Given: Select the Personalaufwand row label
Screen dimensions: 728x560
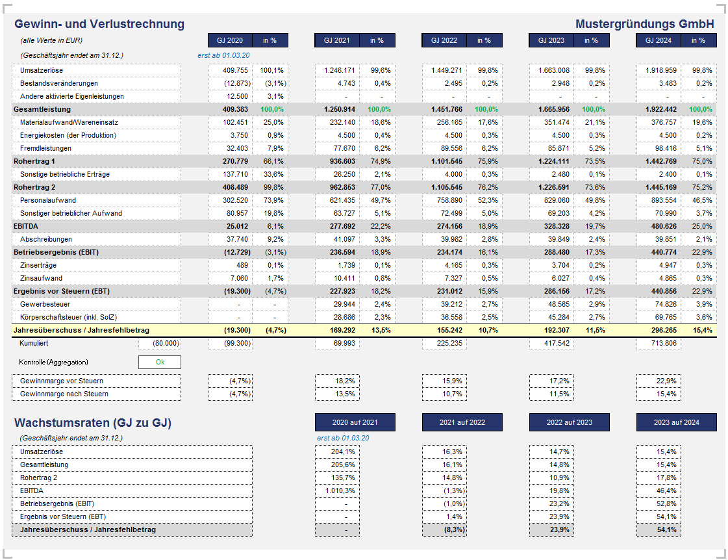Looking at the screenshot, I should [47, 200].
